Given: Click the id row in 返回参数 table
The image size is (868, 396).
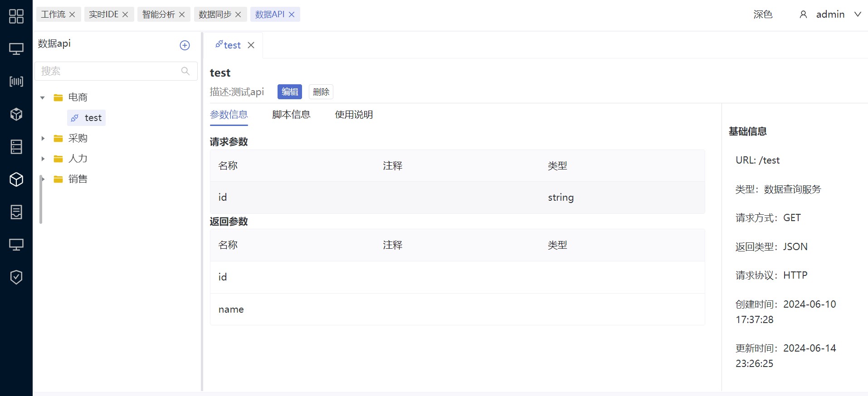Looking at the screenshot, I should coord(457,277).
